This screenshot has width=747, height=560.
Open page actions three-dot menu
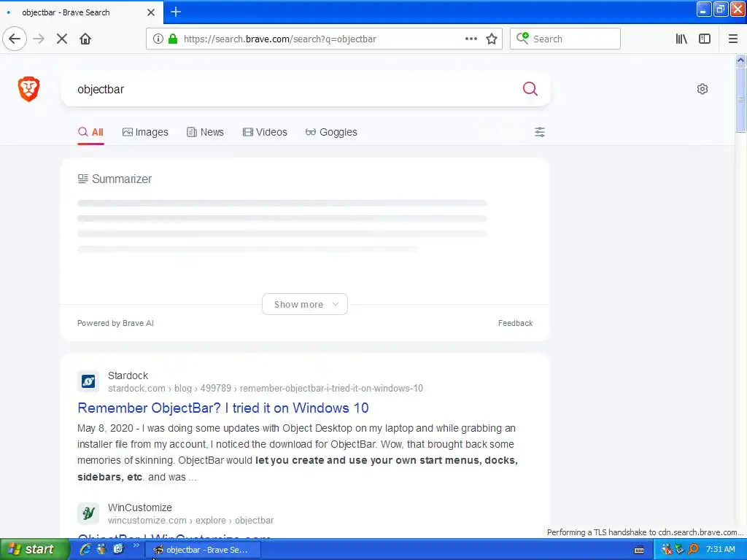471,39
